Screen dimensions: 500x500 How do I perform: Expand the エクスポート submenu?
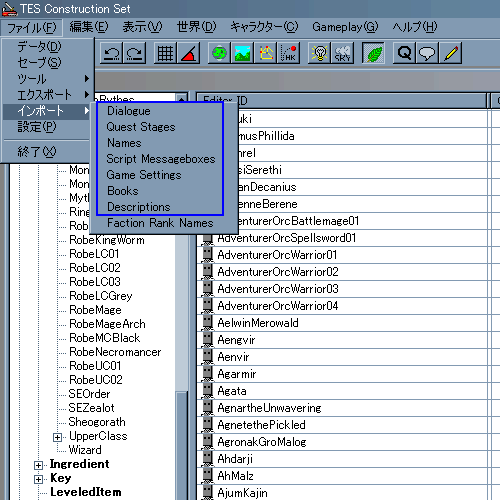[x=47, y=95]
